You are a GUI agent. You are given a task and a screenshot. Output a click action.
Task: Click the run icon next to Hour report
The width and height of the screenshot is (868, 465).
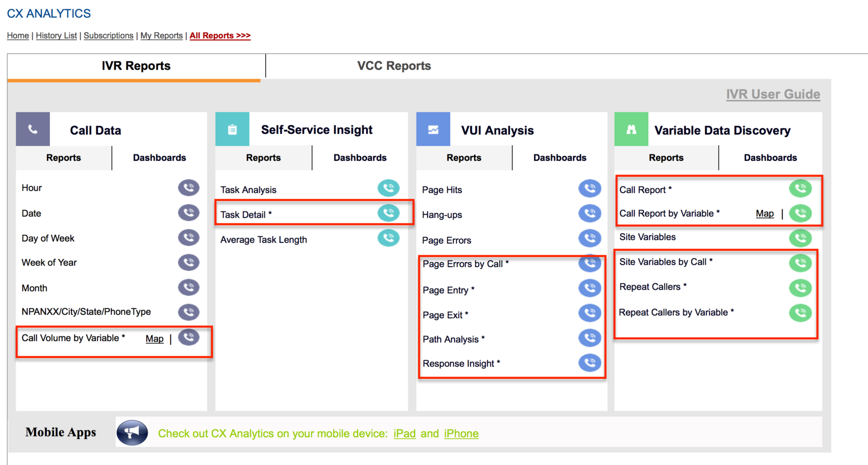189,188
